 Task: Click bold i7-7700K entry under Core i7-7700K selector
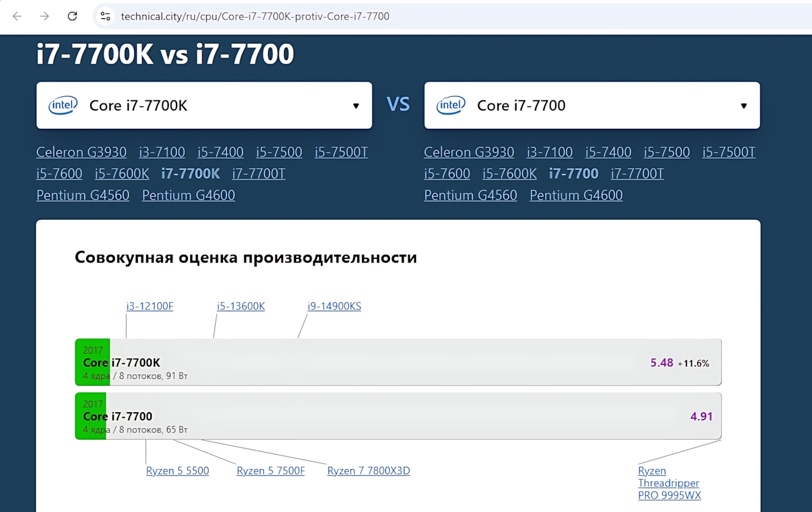pos(191,173)
